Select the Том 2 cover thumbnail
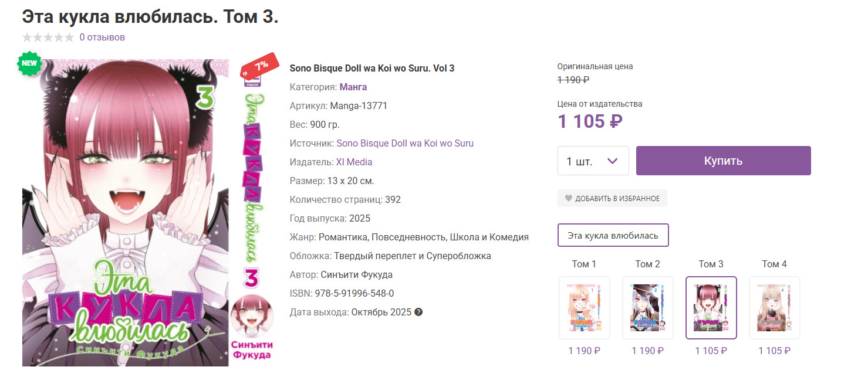The image size is (868, 367). click(x=647, y=308)
